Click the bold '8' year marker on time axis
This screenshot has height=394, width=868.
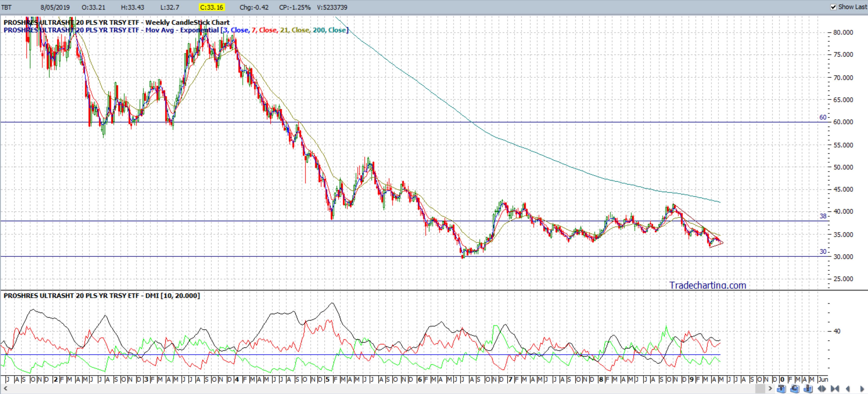point(601,380)
